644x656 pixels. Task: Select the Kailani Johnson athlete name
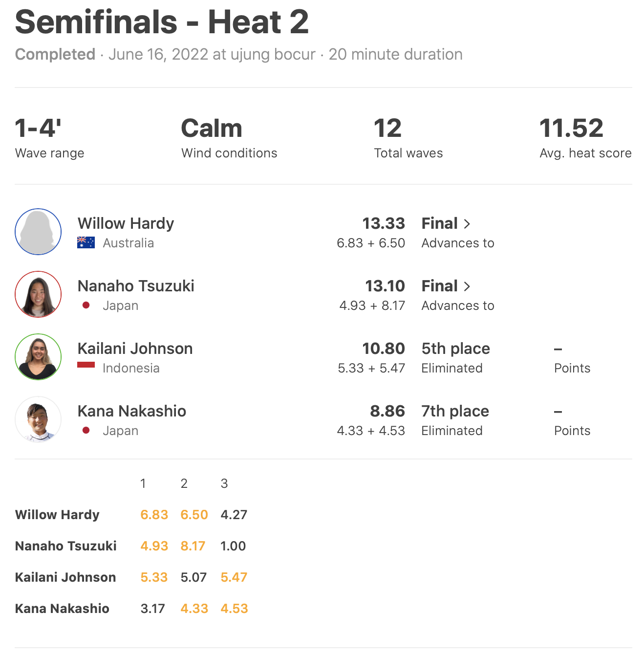135,349
